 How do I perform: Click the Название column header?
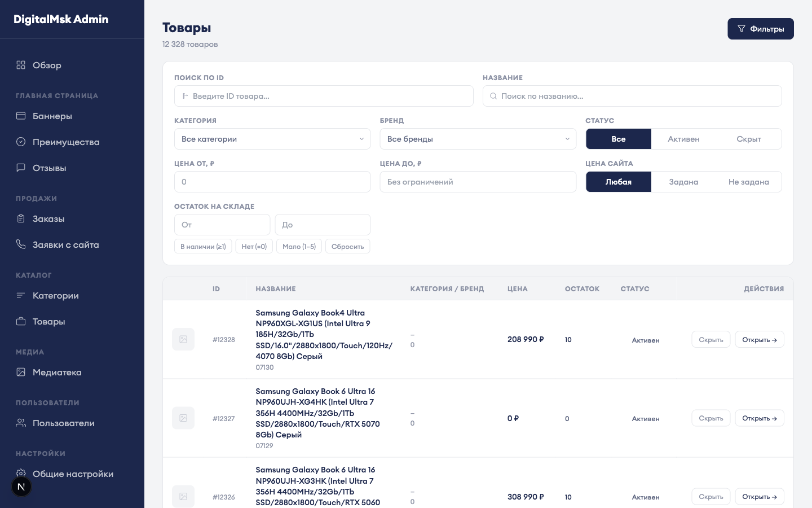coord(276,288)
